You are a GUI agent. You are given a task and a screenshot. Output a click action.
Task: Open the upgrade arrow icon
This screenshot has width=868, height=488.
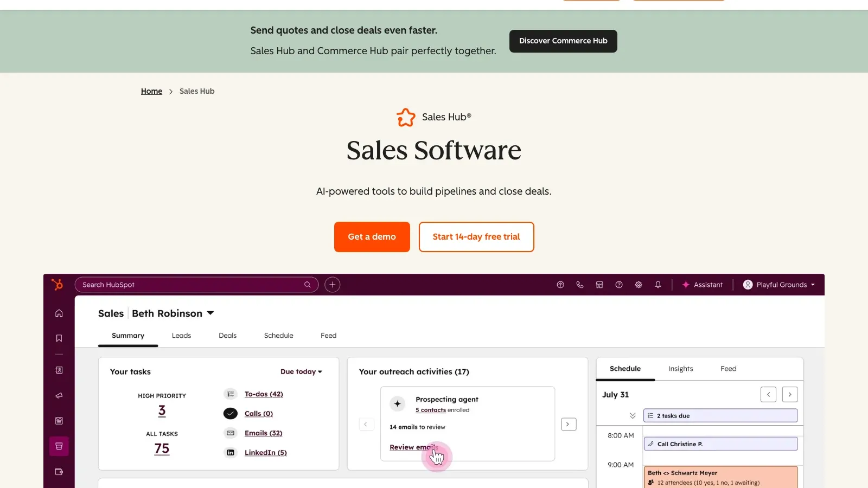pos(560,285)
